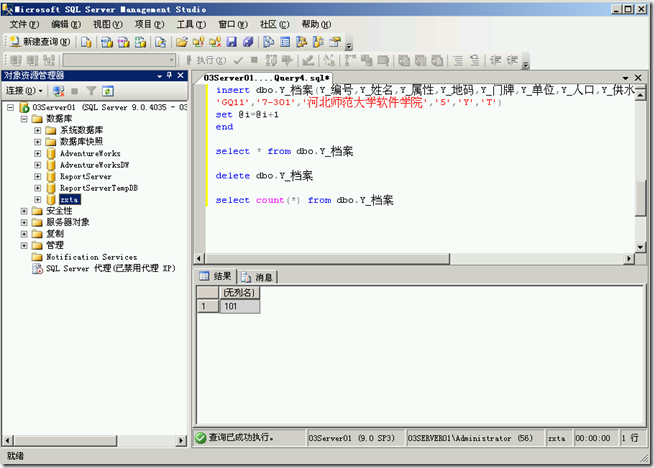Open the 工具(T) menu
The height and width of the screenshot is (468, 654).
tap(191, 25)
